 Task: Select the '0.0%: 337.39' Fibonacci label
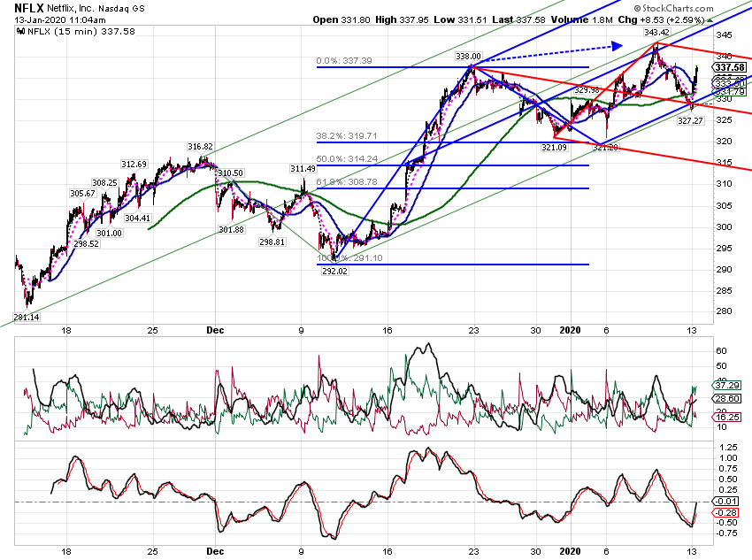[344, 61]
